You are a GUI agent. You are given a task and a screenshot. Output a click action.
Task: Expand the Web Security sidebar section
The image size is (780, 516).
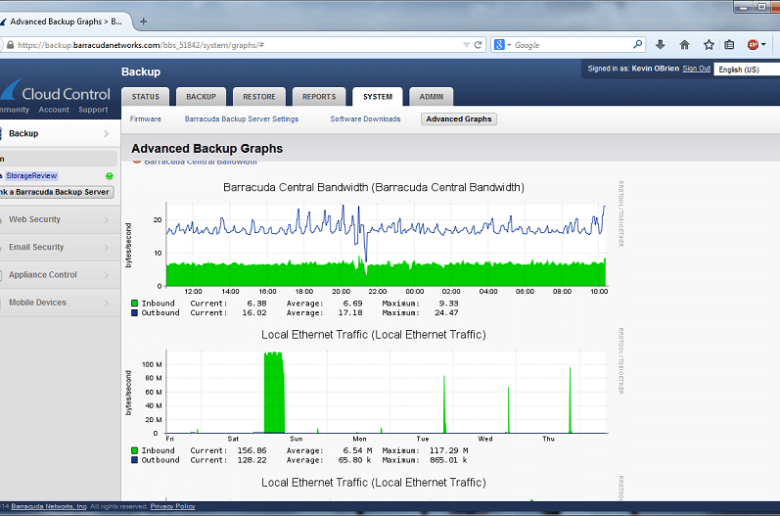point(60,219)
